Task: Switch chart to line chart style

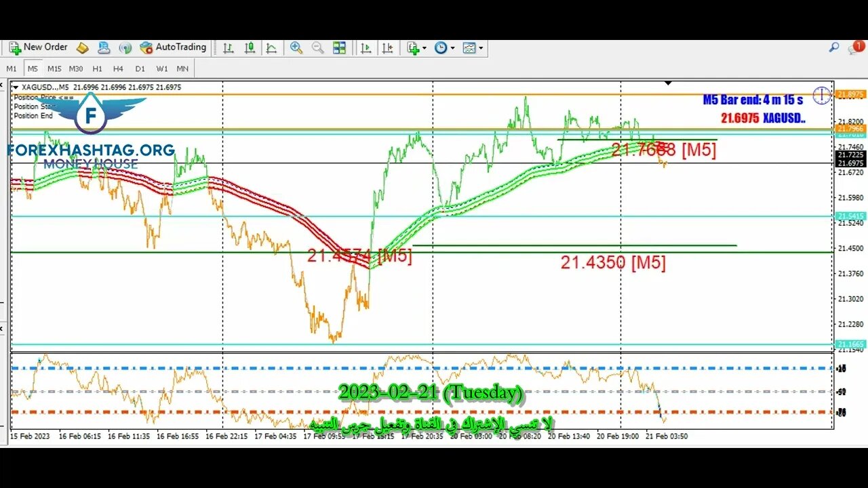Action: click(x=271, y=47)
